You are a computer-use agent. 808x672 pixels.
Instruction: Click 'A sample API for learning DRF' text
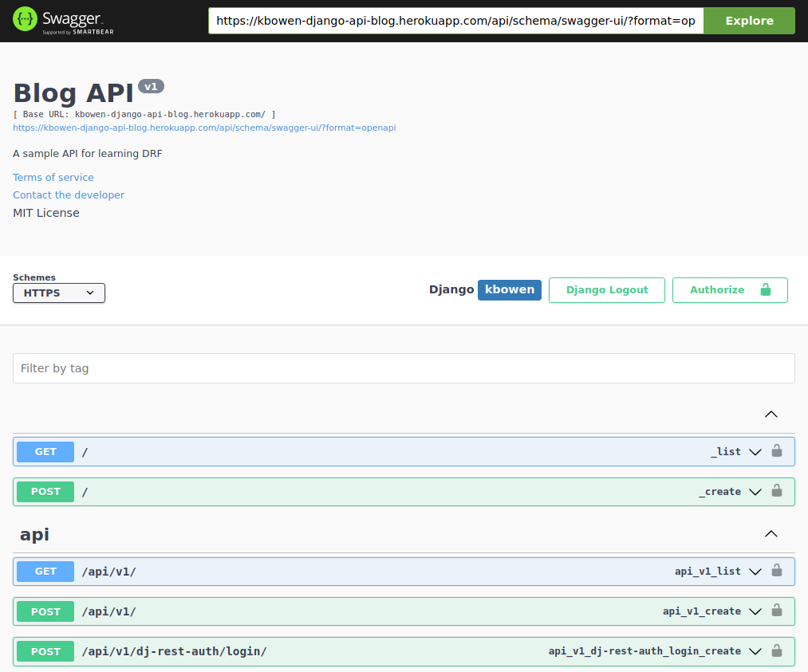pos(88,154)
